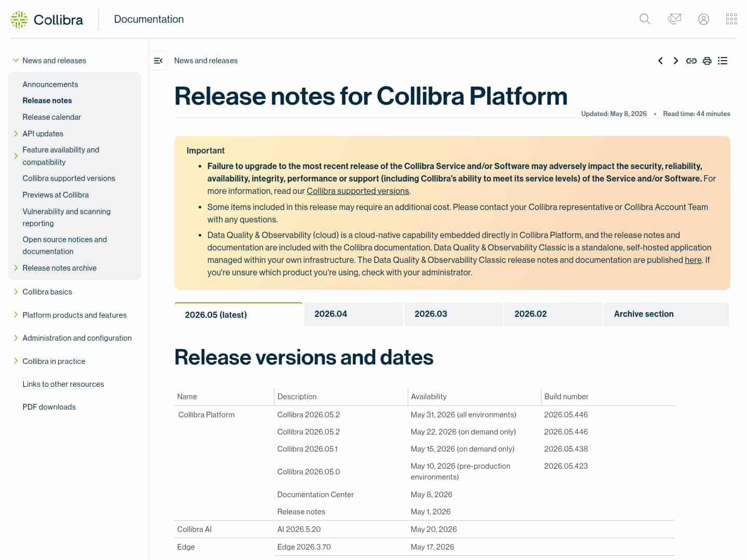Select the 2026.05 (latest) tab

pyautogui.click(x=239, y=314)
